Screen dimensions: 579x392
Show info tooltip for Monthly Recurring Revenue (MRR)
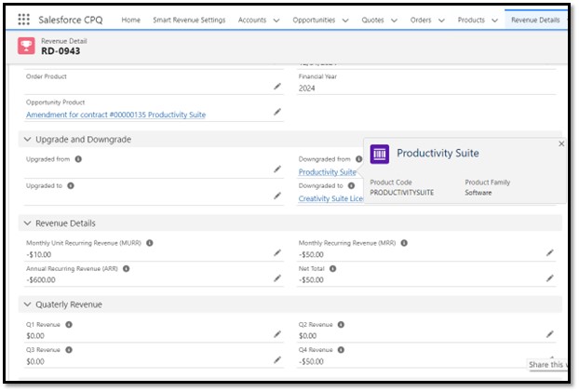pos(404,243)
